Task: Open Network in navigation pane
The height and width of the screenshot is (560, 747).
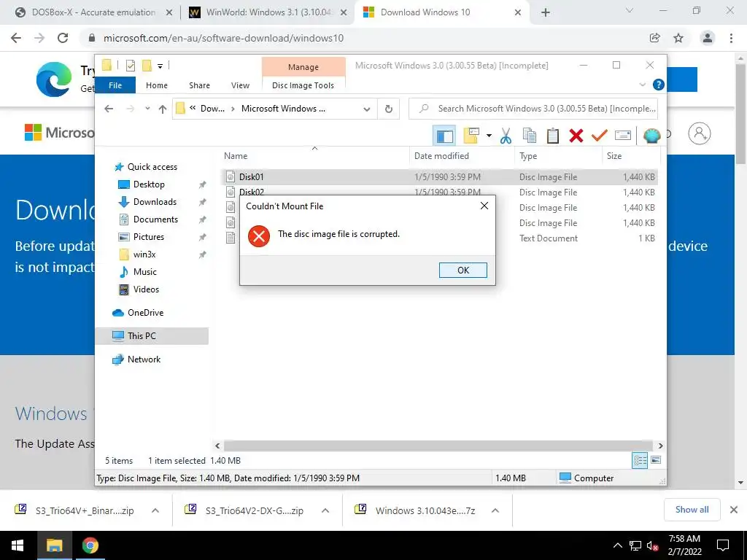Action: 144,359
